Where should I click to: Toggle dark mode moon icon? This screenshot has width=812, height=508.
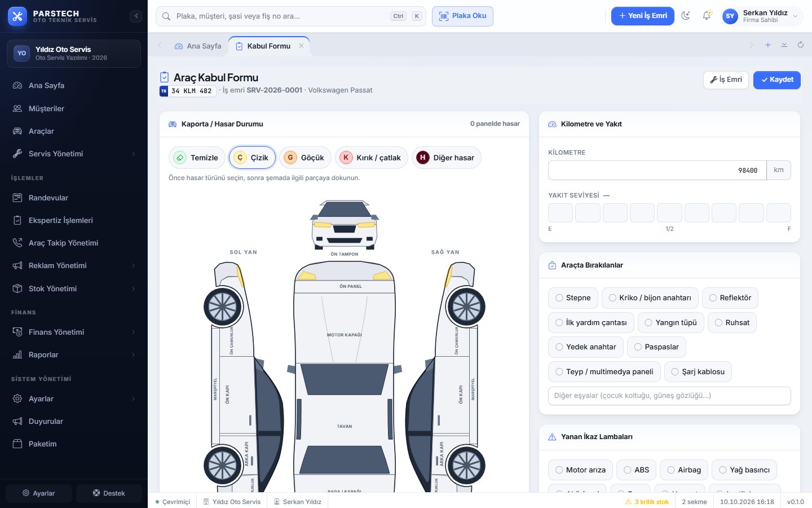coord(686,16)
